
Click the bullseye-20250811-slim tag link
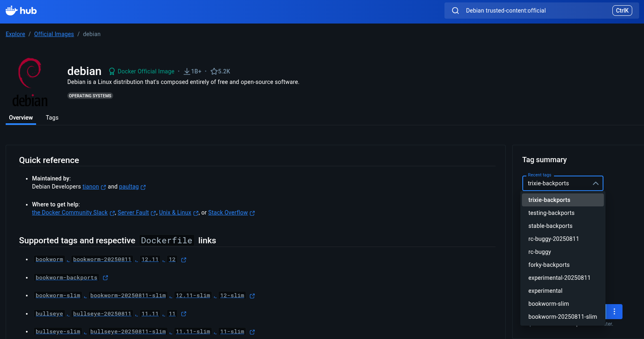click(x=128, y=332)
